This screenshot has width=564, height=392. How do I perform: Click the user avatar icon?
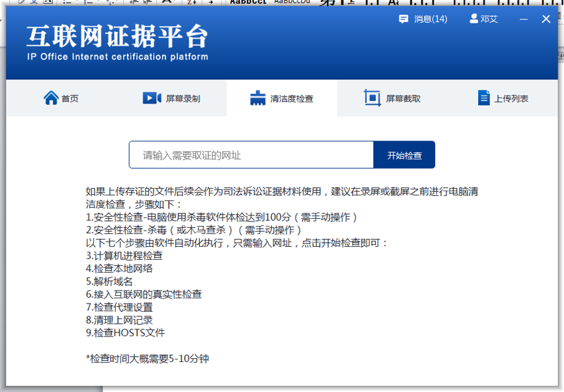tap(473, 19)
